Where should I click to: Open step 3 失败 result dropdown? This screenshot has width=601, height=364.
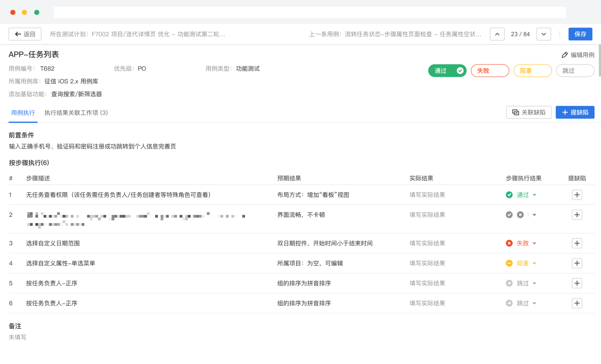[534, 243]
